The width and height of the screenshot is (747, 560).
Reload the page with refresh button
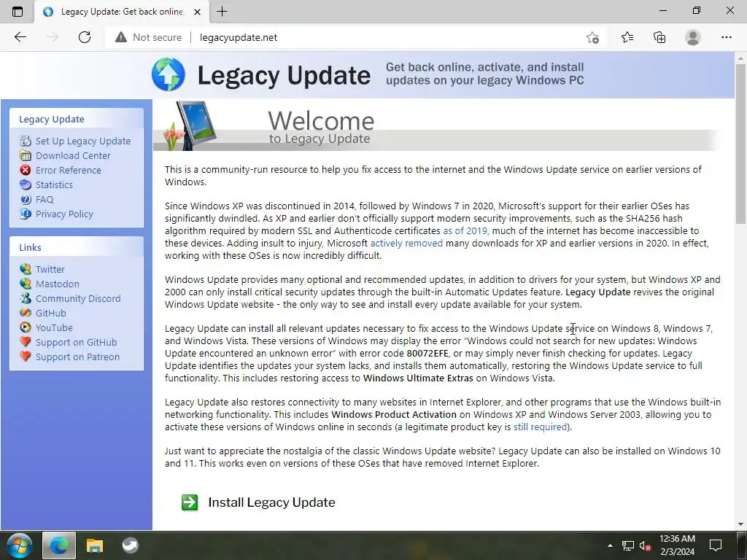point(85,37)
